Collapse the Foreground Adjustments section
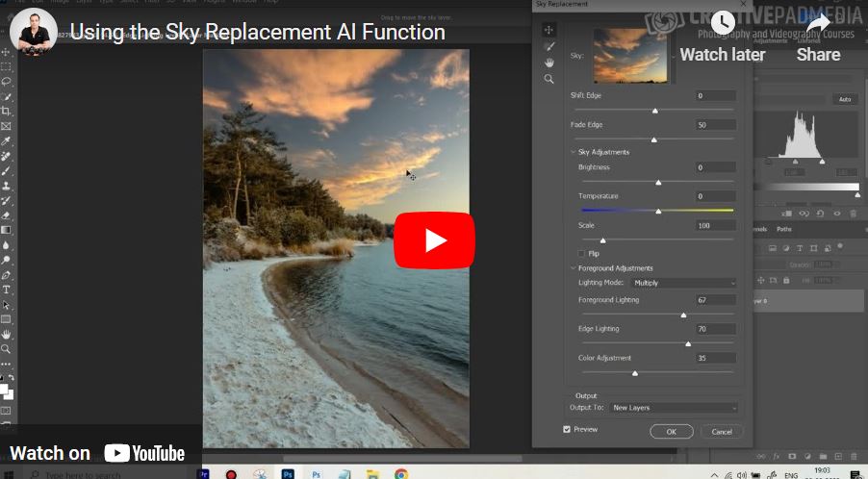 point(573,268)
